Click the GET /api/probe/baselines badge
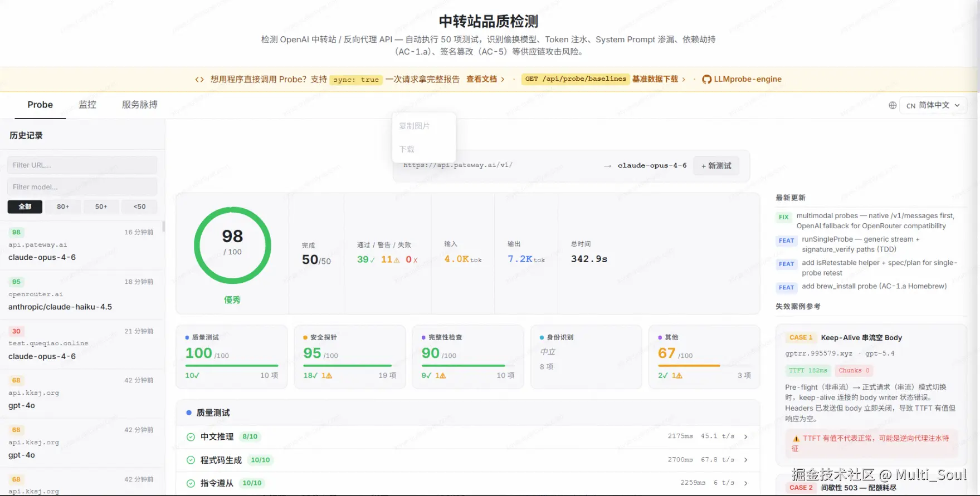The height and width of the screenshot is (496, 980). (576, 79)
